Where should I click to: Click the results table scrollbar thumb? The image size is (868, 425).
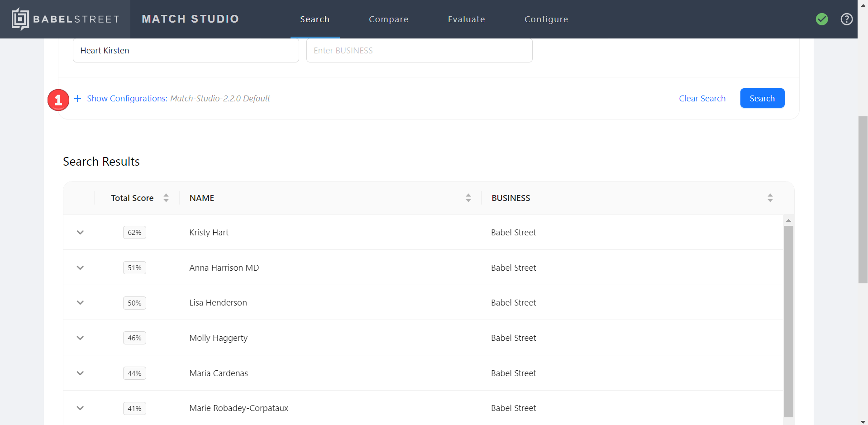click(788, 321)
